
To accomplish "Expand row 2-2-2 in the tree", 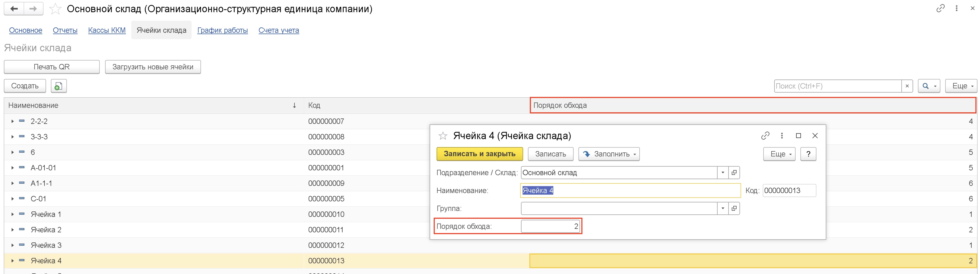I will pyautogui.click(x=13, y=121).
